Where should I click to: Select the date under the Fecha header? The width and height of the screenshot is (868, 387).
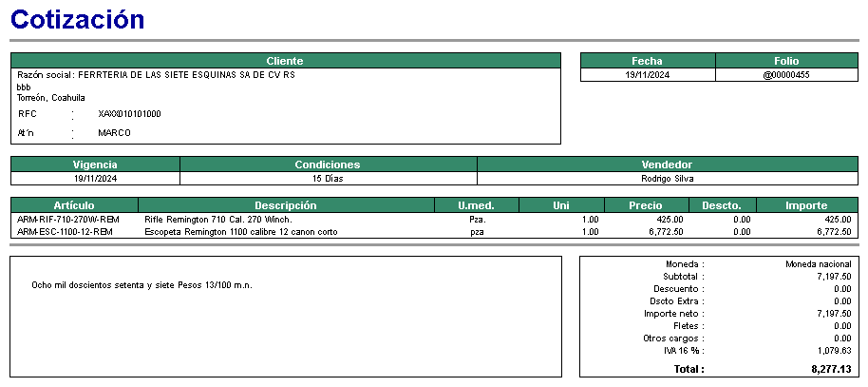click(x=648, y=75)
